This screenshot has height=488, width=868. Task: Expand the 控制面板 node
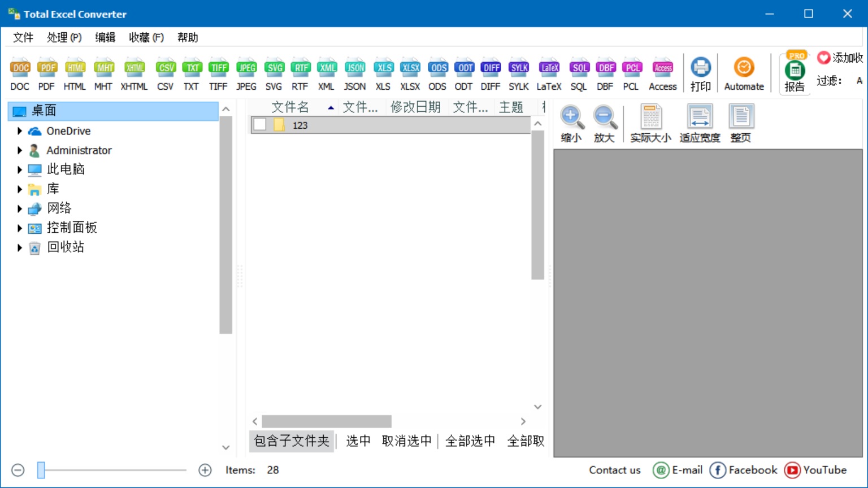[x=20, y=228]
